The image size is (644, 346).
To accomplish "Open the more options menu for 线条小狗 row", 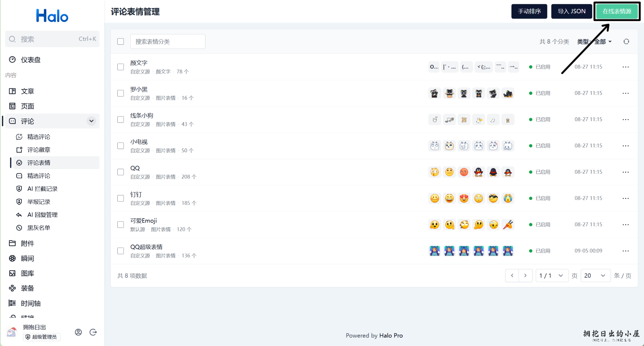I will [626, 120].
